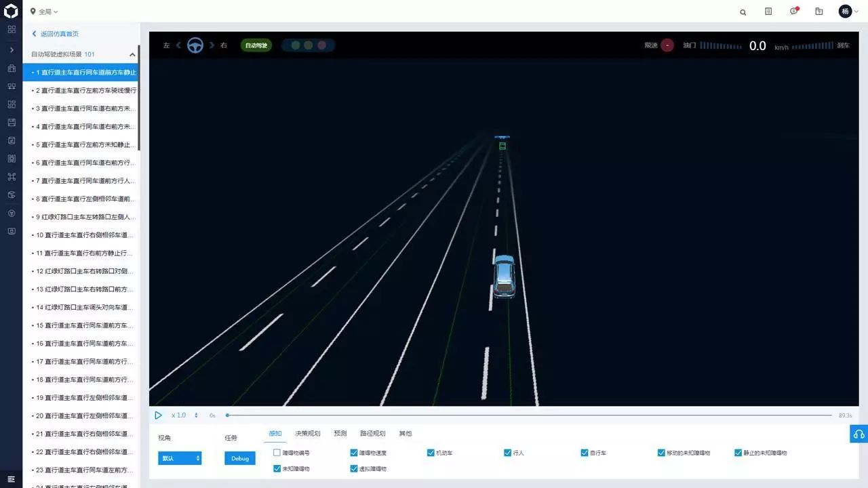
Task: Click the steering wheel icon
Action: (x=195, y=45)
